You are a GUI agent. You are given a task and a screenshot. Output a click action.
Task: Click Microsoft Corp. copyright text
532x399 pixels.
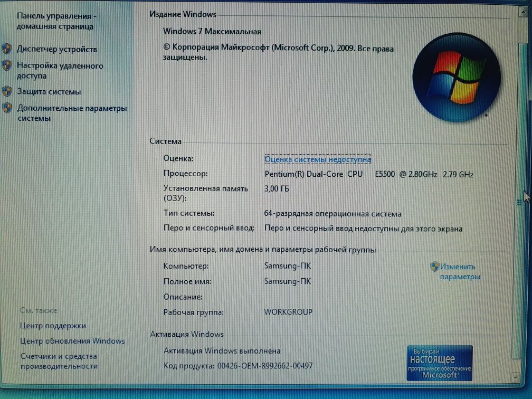pyautogui.click(x=278, y=52)
